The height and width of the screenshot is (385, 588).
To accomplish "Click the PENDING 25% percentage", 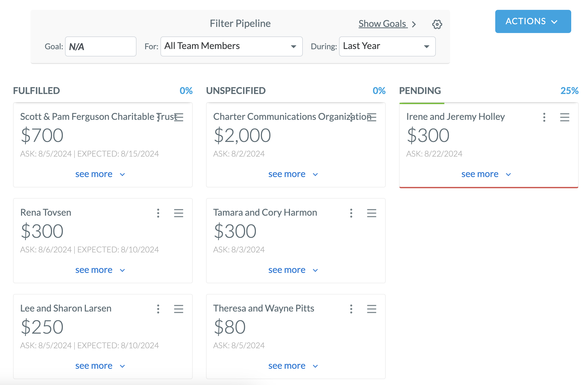I will 569,91.
